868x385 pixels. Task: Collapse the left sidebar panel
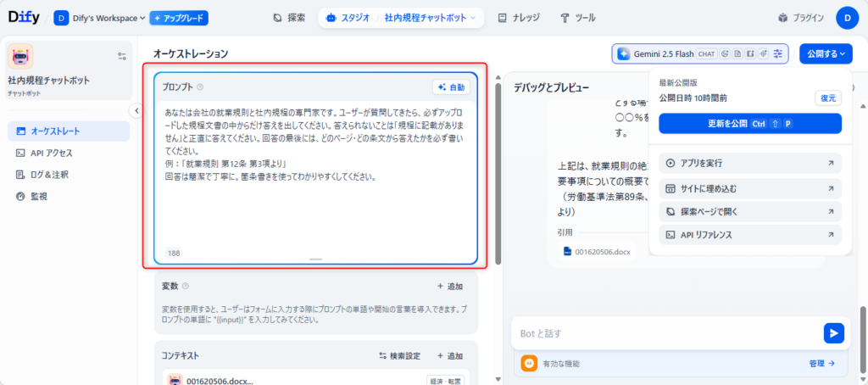[136, 111]
